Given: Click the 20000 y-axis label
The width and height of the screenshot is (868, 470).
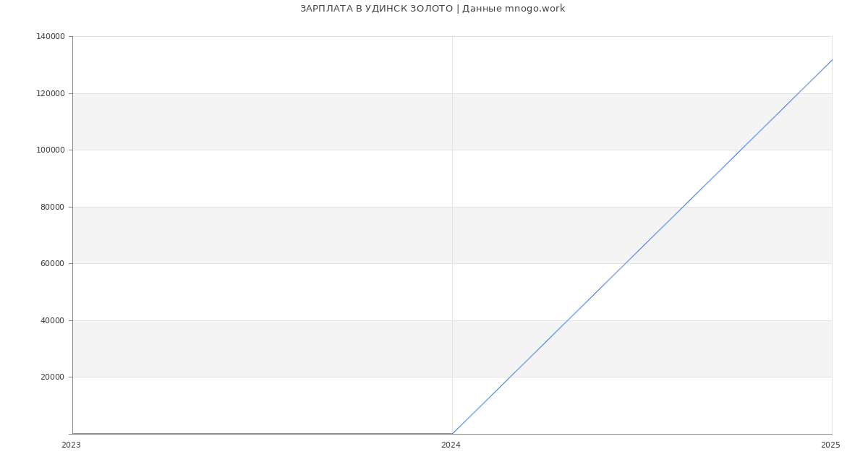Looking at the screenshot, I should click(x=52, y=377).
